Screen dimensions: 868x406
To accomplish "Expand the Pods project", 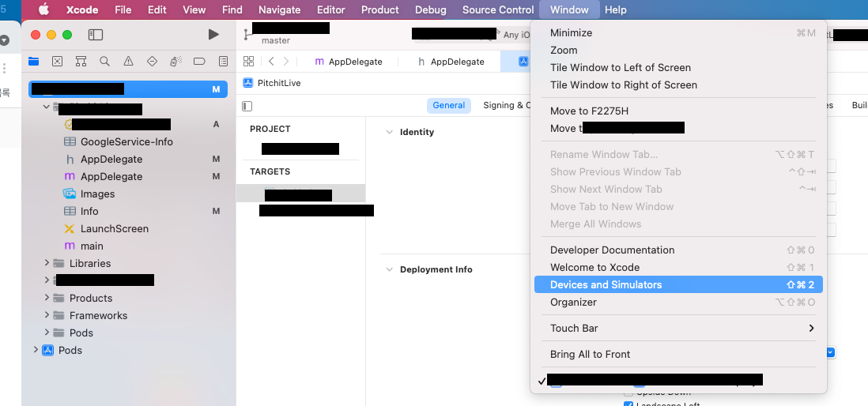I will click(x=36, y=350).
